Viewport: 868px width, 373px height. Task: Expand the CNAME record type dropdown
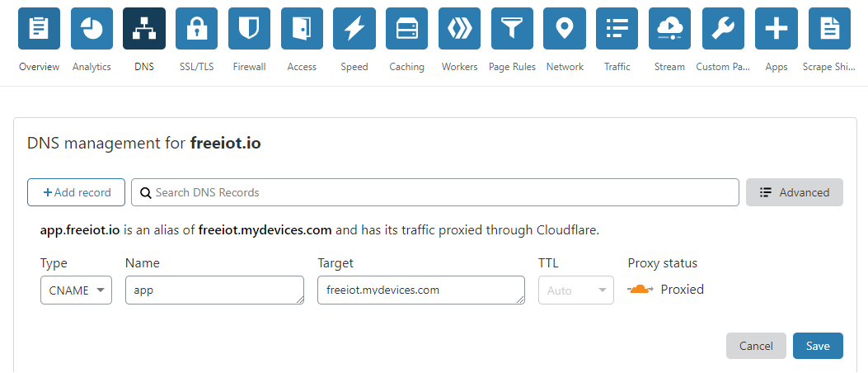[76, 290]
